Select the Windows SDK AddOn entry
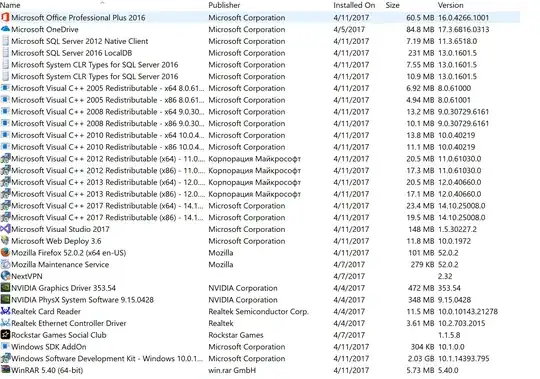540x379 pixels. point(49,346)
